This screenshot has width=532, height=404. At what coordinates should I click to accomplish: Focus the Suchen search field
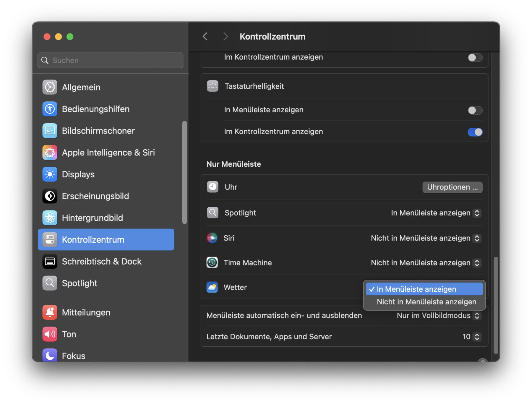coord(110,60)
